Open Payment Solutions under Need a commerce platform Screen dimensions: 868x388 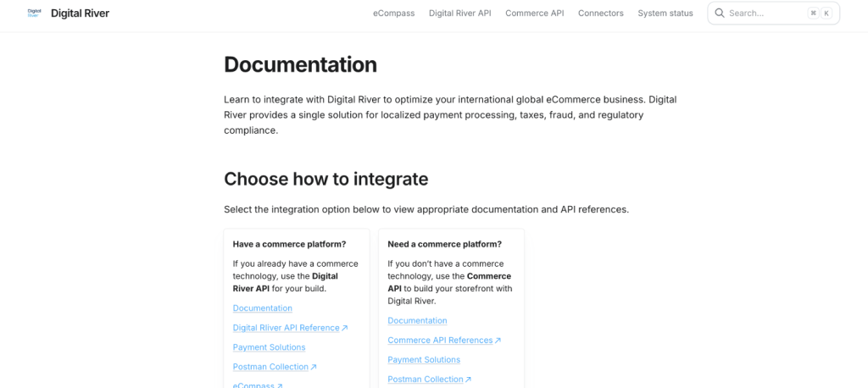pyautogui.click(x=424, y=360)
